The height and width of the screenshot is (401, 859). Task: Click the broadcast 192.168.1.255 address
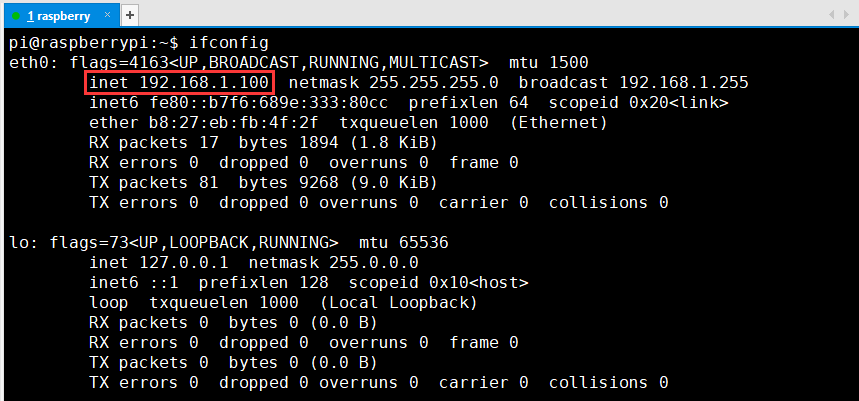(633, 83)
